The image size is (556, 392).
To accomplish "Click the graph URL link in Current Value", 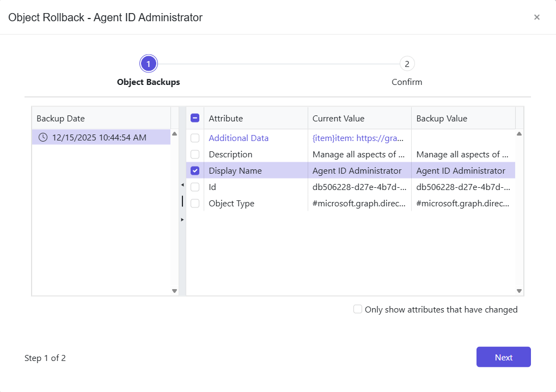I will (358, 138).
